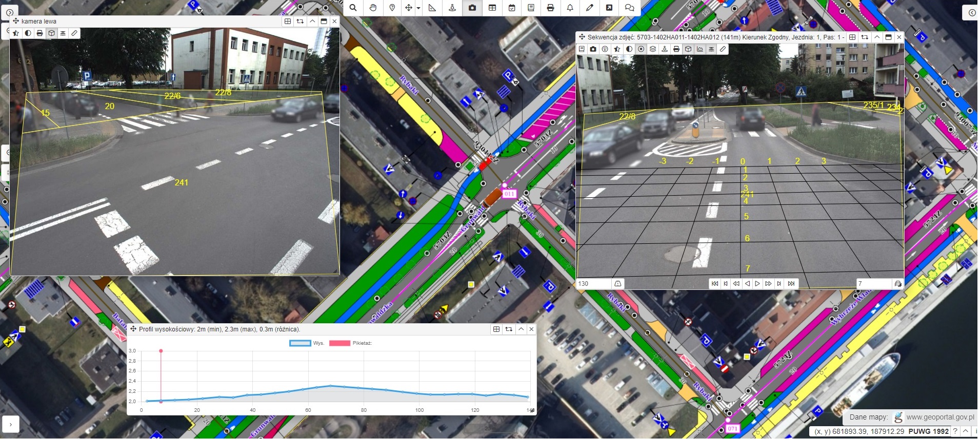Step to previous photo frame
The width and height of the screenshot is (980, 439).
(726, 283)
